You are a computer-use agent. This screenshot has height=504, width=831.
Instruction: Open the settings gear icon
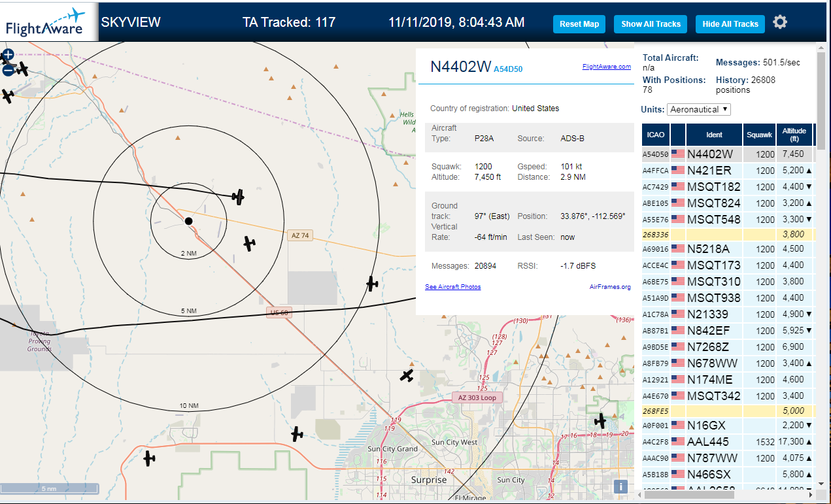[780, 22]
